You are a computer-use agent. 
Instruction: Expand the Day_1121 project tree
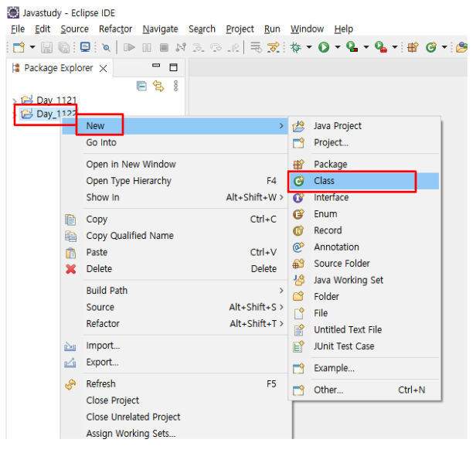(x=14, y=100)
